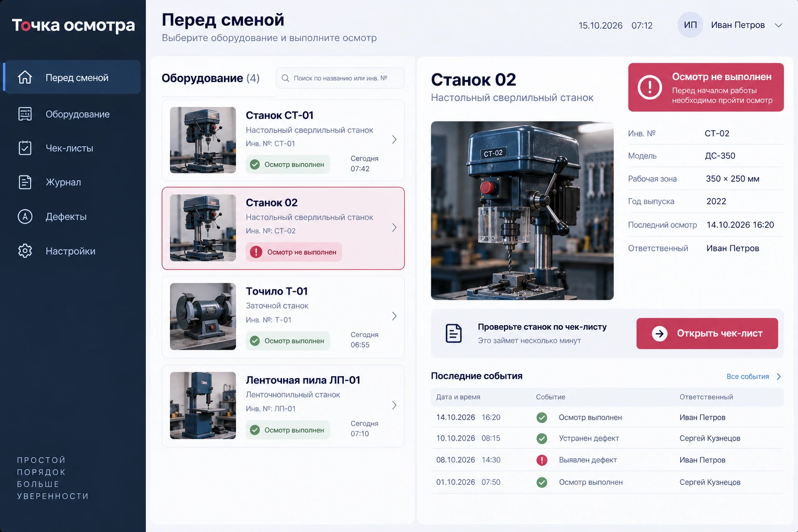Click Осмотр выполнен badge on Станок СТ-01
Image resolution: width=798 pixels, height=532 pixels.
[288, 164]
